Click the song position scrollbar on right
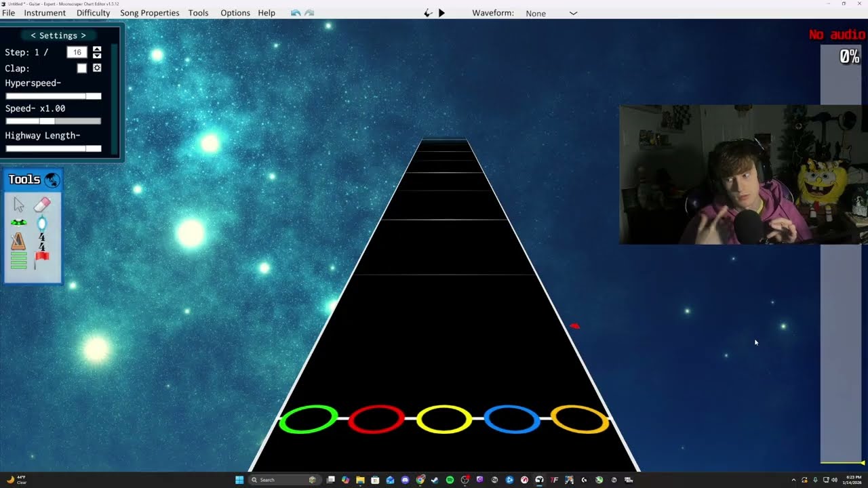This screenshot has width=868, height=488. coord(841,254)
